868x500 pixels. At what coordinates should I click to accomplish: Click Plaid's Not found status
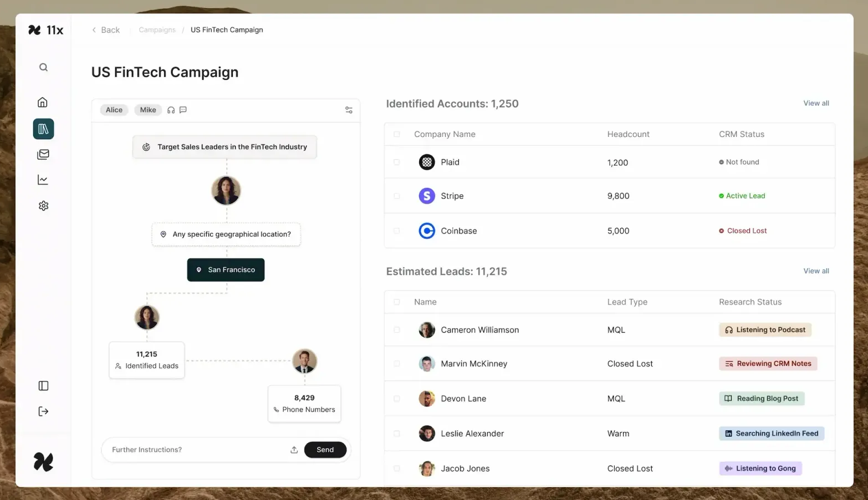[739, 162]
